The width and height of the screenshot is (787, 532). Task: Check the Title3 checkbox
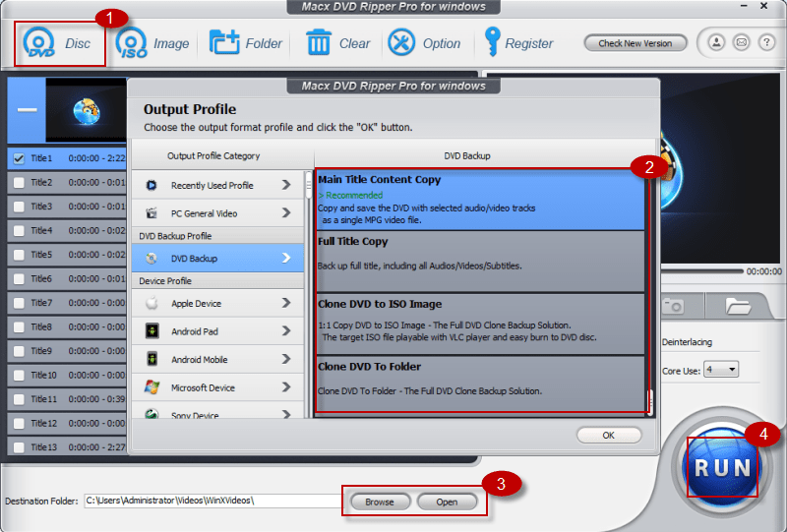click(19, 207)
